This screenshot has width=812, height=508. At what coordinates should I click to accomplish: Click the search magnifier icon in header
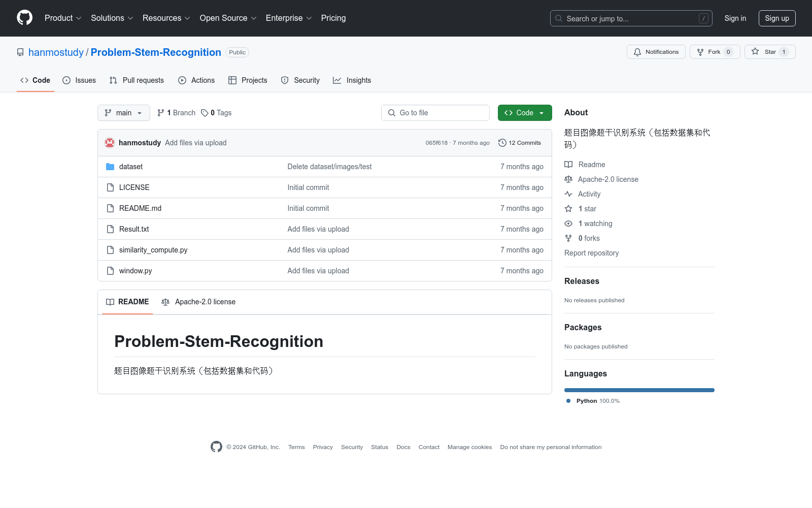pyautogui.click(x=559, y=18)
